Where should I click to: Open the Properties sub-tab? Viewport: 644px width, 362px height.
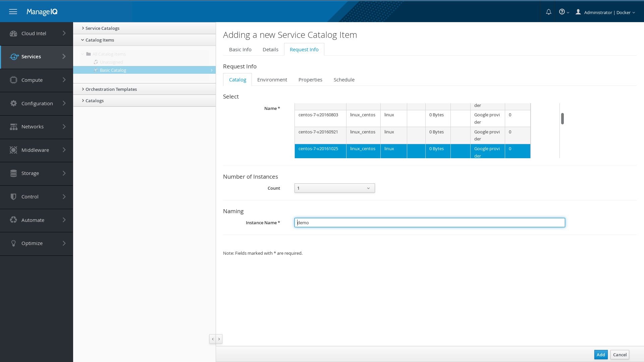tap(310, 79)
